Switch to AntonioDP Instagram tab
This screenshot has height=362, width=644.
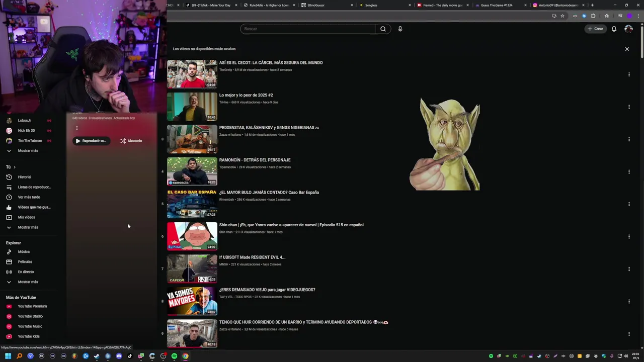click(558, 5)
